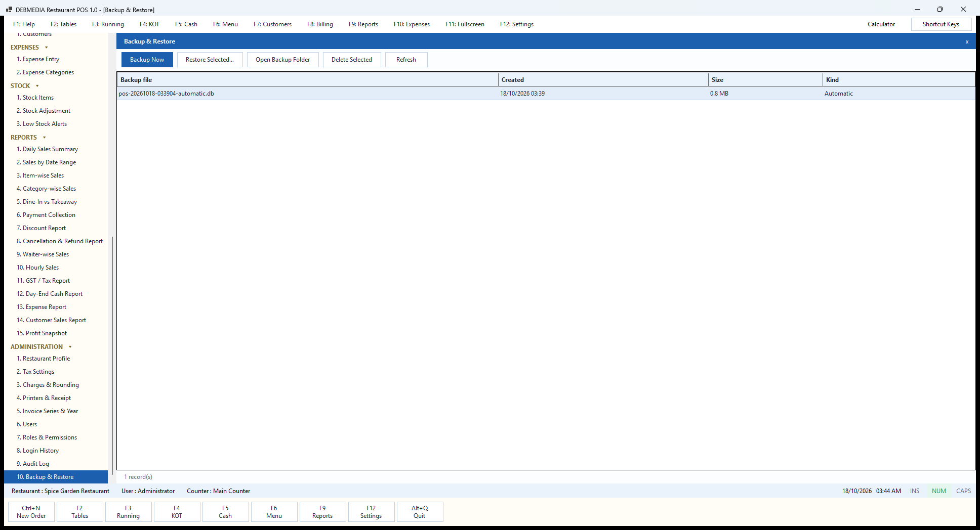Open F2: Tables menu item
980x530 pixels.
63,24
